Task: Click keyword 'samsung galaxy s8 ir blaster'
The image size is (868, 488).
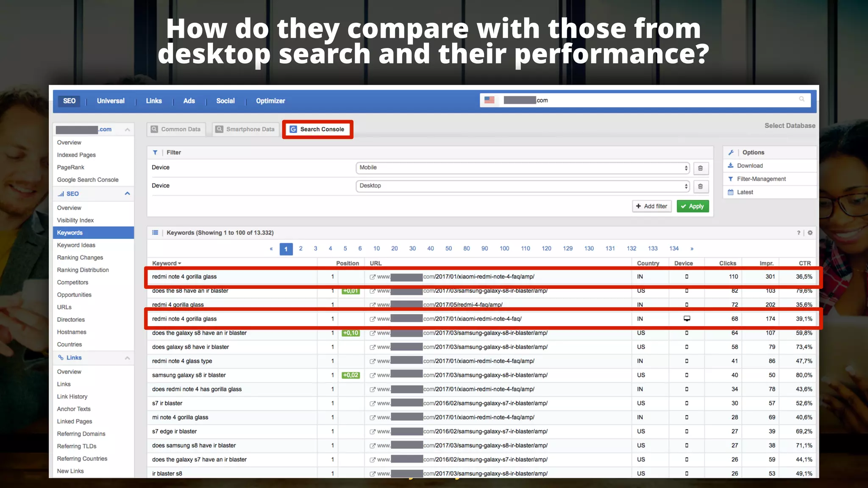Action: [x=189, y=375]
